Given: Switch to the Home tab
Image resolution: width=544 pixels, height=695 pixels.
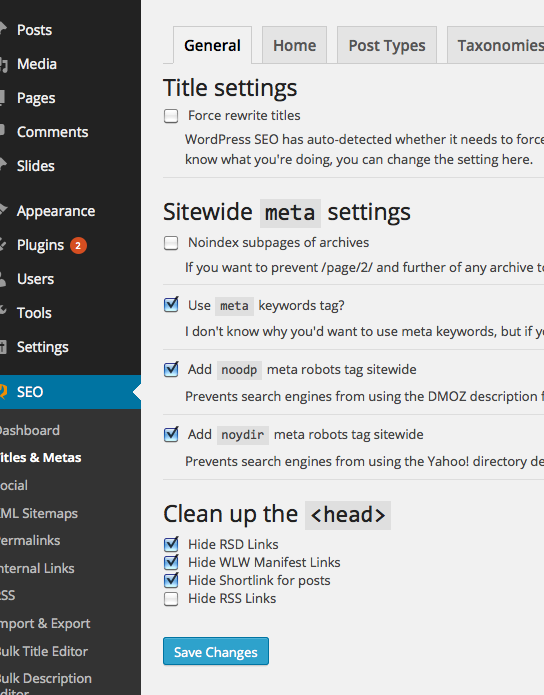Looking at the screenshot, I should pyautogui.click(x=294, y=45).
